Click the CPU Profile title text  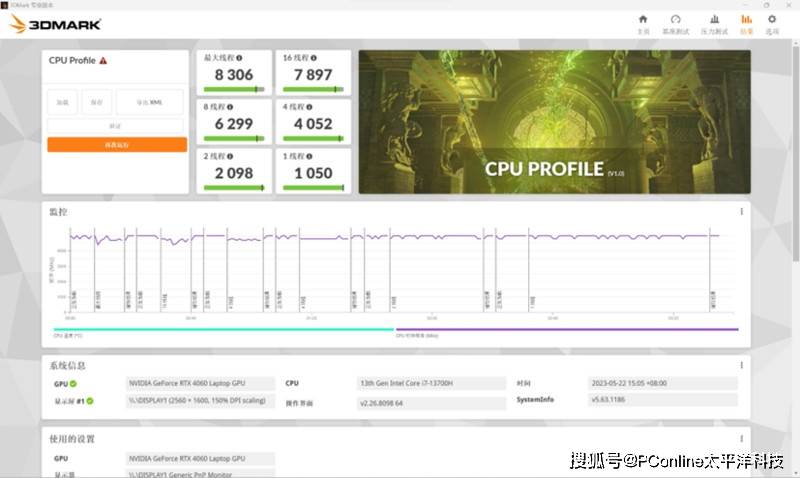pos(72,60)
